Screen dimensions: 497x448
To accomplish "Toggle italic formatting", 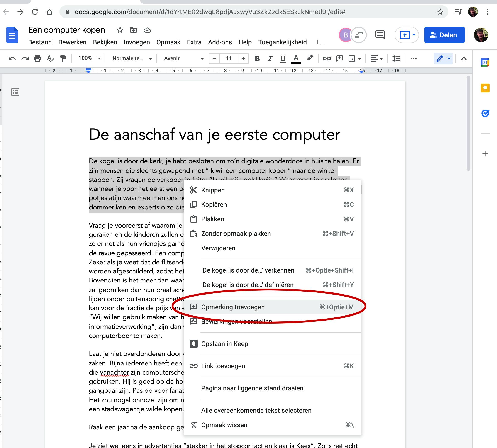I will click(270, 58).
